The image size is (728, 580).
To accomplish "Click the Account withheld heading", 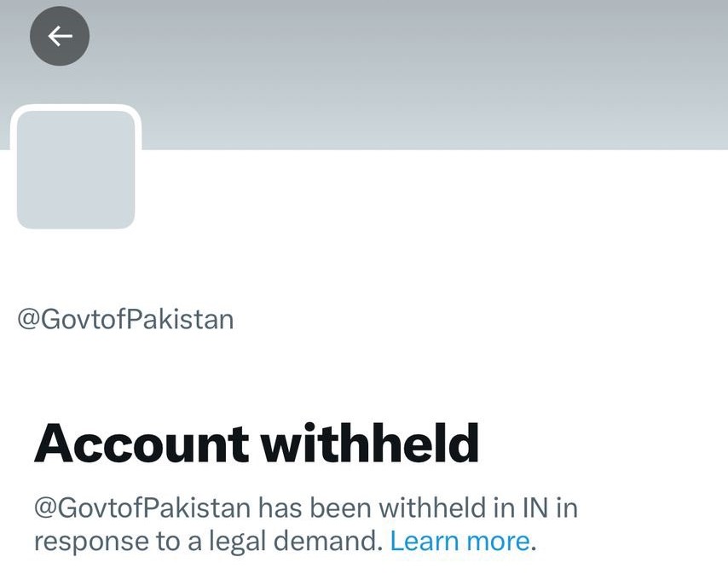I will 257,443.
